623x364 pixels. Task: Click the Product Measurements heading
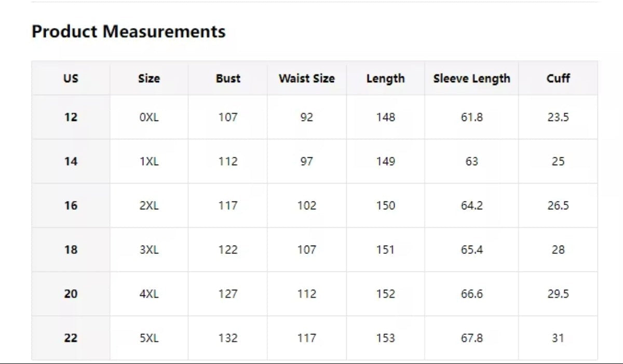128,32
